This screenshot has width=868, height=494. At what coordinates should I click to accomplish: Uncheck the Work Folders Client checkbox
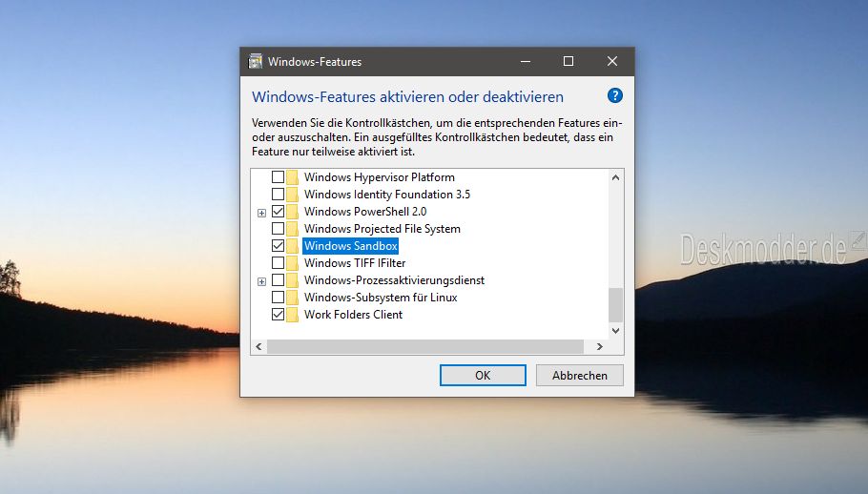[x=278, y=314]
